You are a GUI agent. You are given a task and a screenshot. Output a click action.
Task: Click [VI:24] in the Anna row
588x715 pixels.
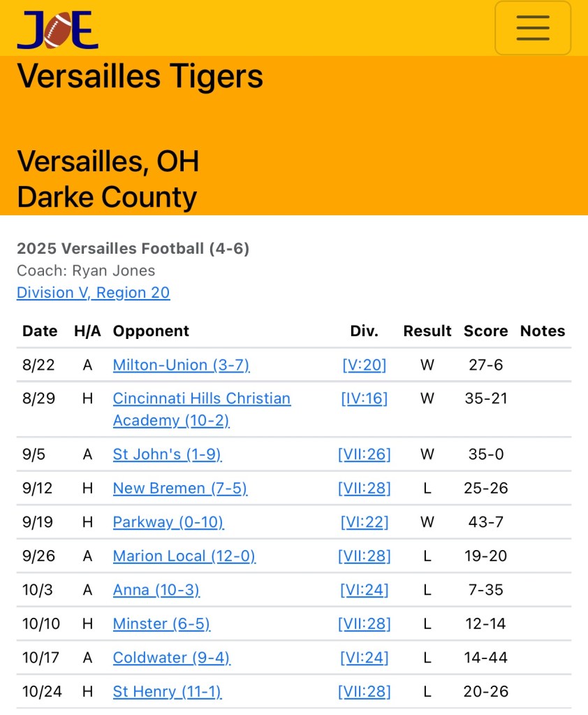[x=364, y=590]
